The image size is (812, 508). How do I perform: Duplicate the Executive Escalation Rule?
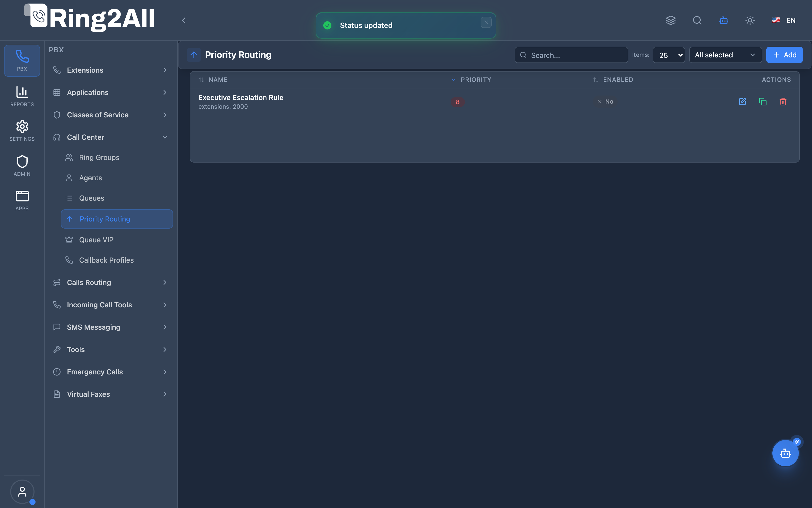[x=763, y=101]
